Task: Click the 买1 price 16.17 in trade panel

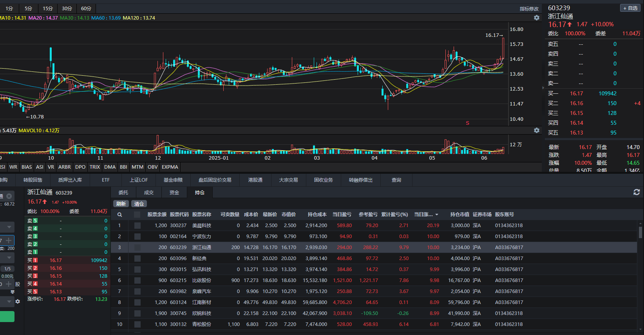Action: click(56, 260)
